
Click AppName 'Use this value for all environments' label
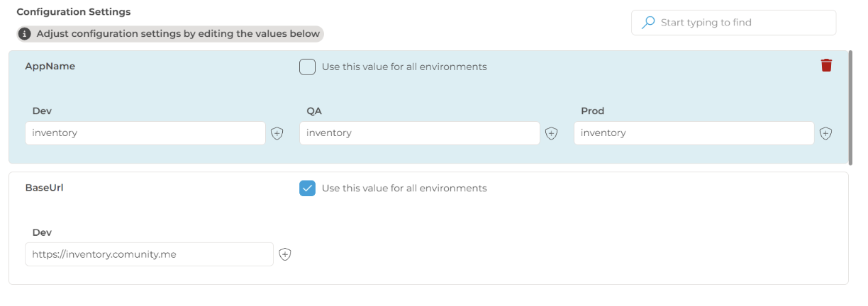(x=404, y=67)
